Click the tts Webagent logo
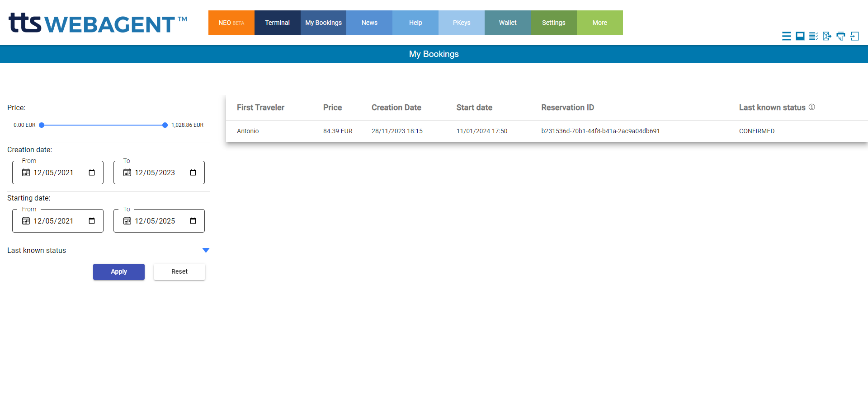The height and width of the screenshot is (420, 868). [97, 23]
